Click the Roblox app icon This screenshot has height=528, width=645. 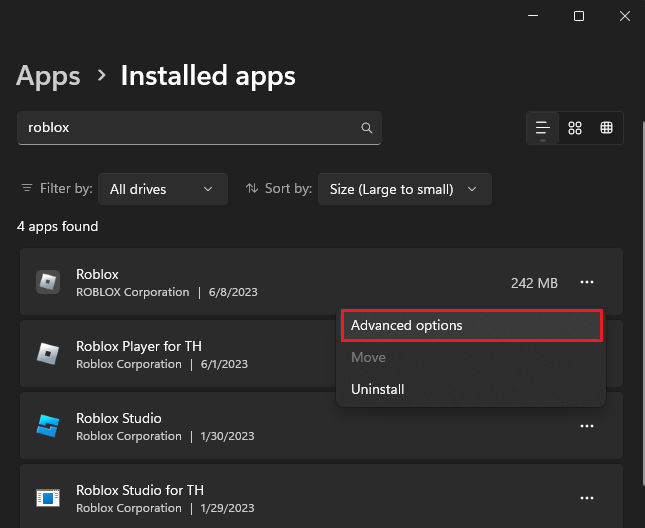(48, 282)
